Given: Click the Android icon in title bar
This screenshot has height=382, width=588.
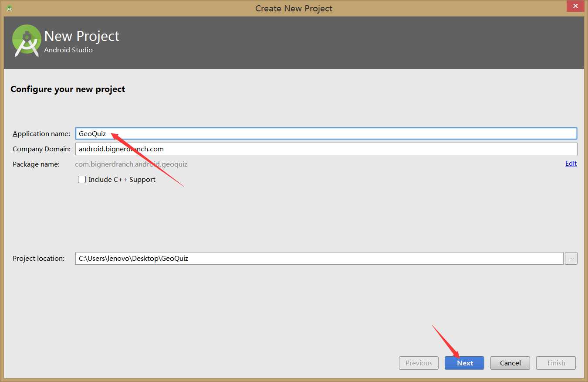Looking at the screenshot, I should tap(9, 8).
